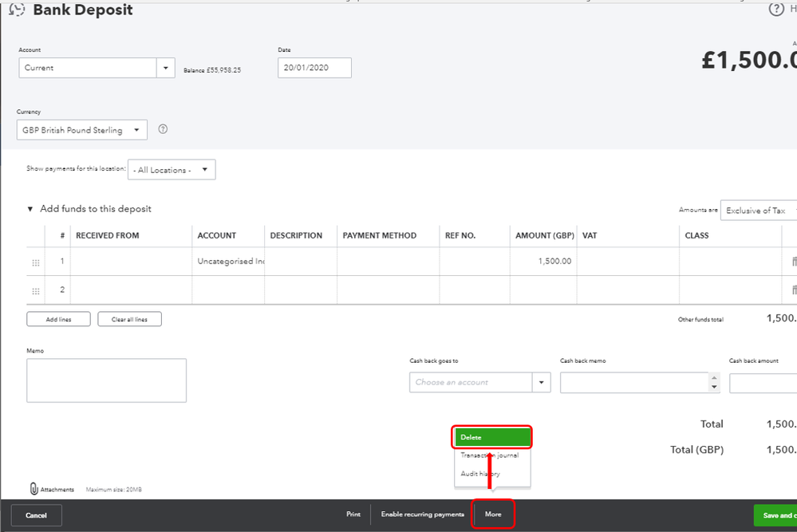Delete row 1 with trash icon

point(794,261)
